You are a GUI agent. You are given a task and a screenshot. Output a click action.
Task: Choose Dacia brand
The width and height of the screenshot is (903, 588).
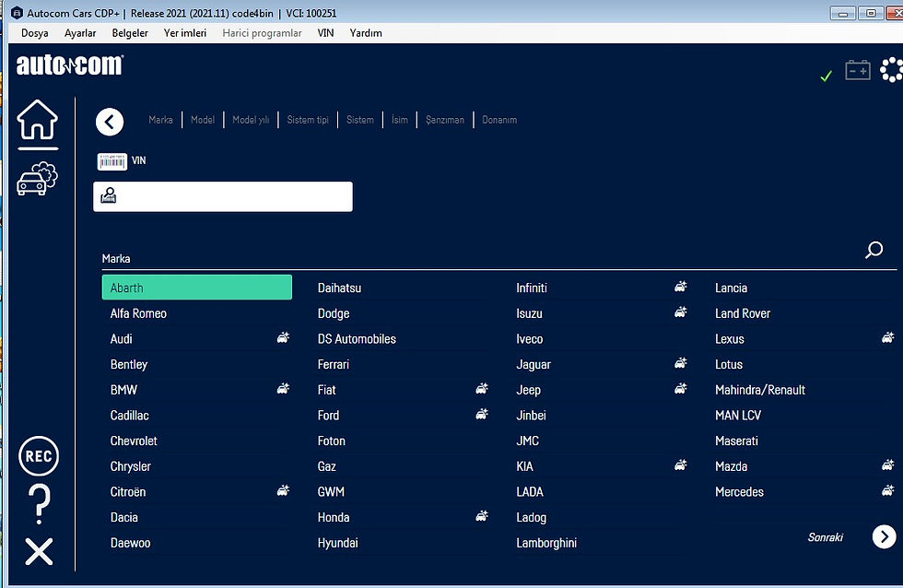tap(123, 517)
